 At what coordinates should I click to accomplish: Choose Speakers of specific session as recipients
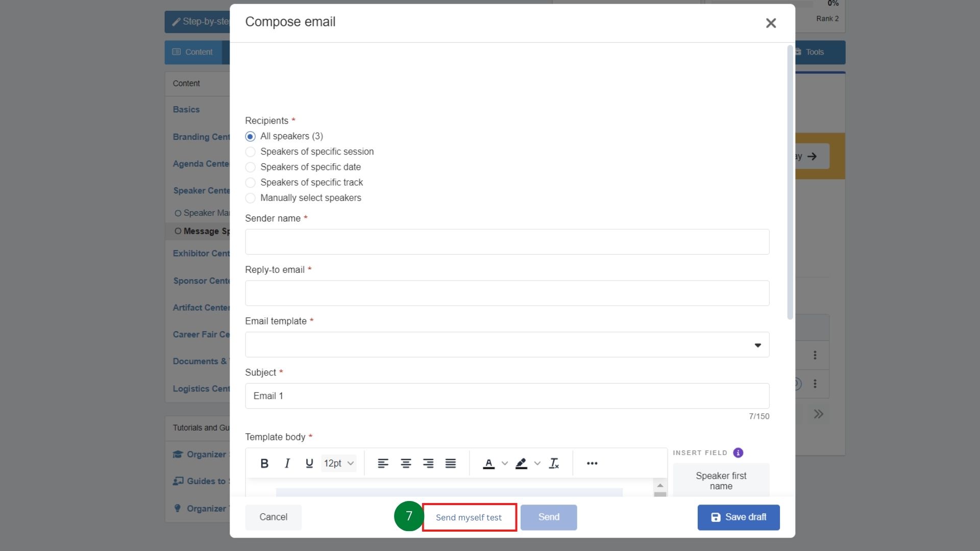point(251,152)
